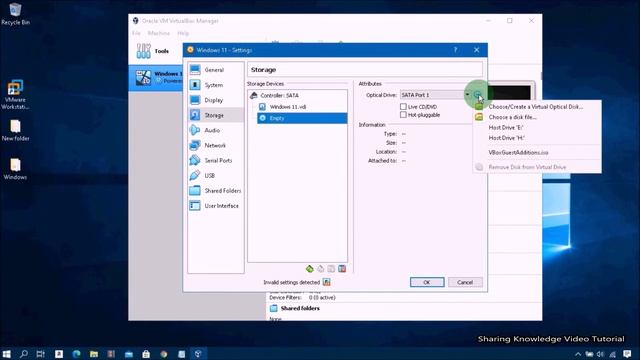The height and width of the screenshot is (360, 640).
Task: Click the Tools icon in VirtualBox Manager
Action: pos(143,51)
